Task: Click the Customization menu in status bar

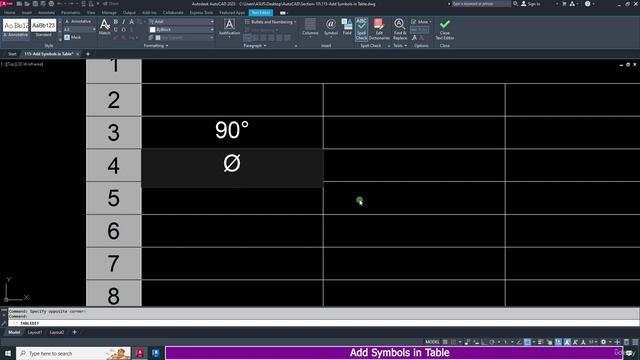Action: pyautogui.click(x=635, y=342)
